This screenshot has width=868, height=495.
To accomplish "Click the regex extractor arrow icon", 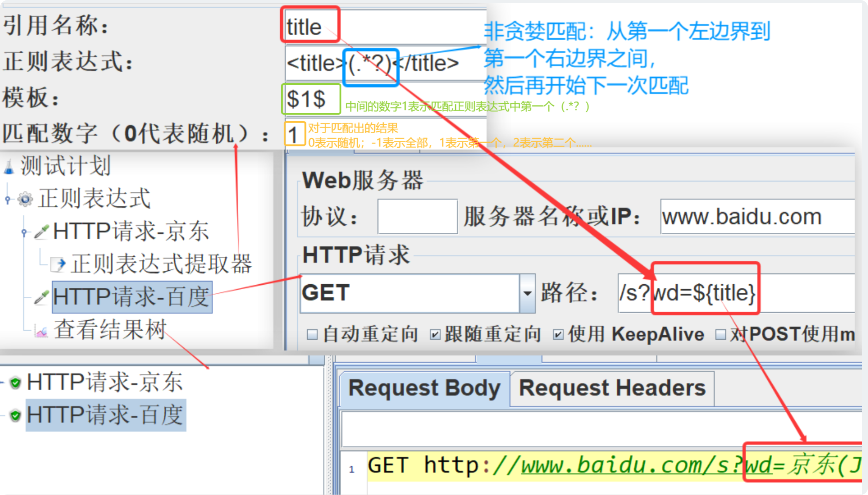I will (x=59, y=264).
